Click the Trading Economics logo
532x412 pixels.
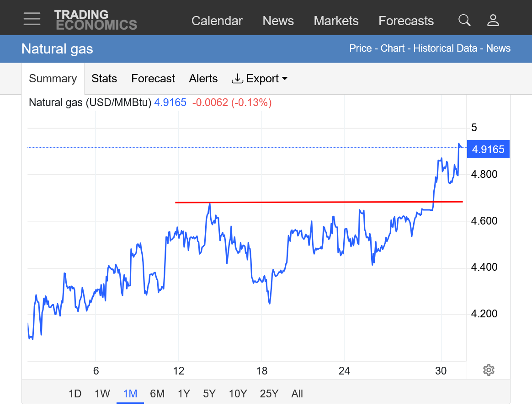(96, 20)
